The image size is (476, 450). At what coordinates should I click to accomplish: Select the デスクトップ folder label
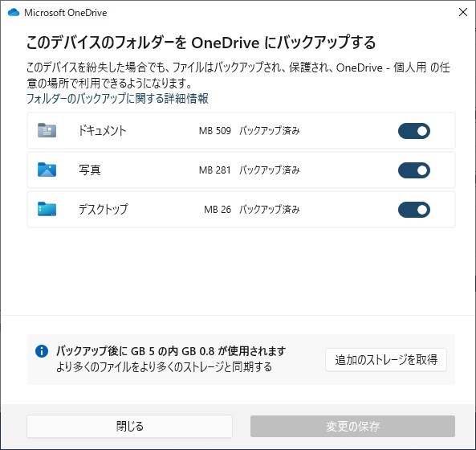pyautogui.click(x=104, y=210)
